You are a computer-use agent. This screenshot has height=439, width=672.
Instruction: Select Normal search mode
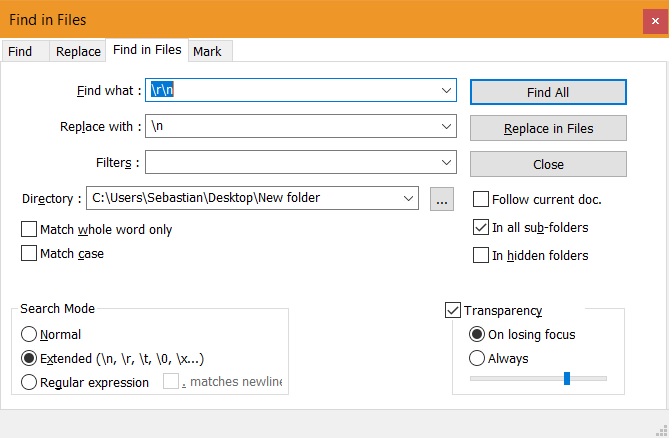coord(29,335)
